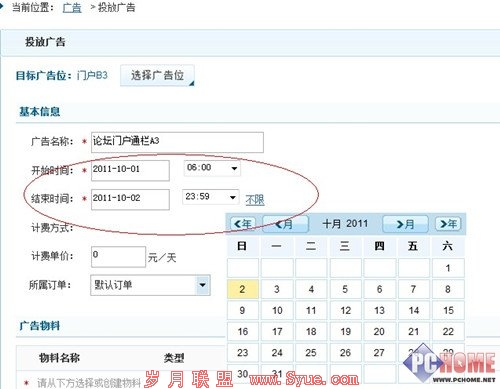Select day 26 in the calendar
The image size is (500, 389).
pyautogui.click(x=345, y=352)
